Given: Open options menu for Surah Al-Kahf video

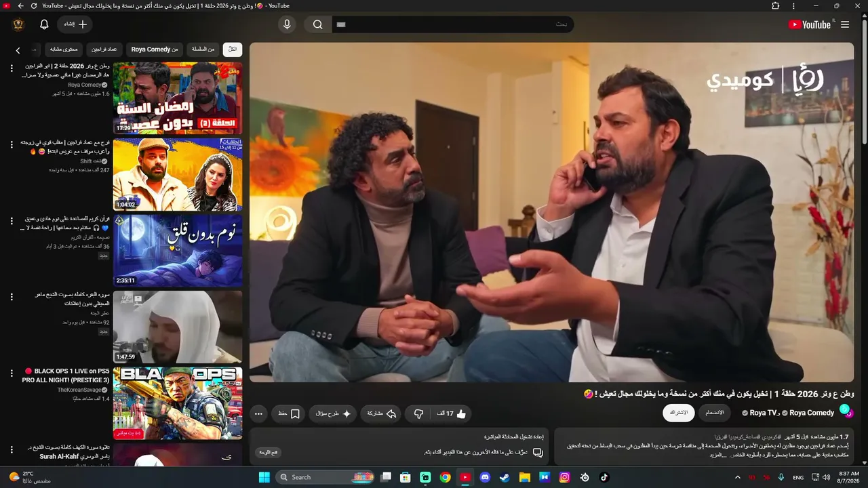Looking at the screenshot, I should coord(12,449).
